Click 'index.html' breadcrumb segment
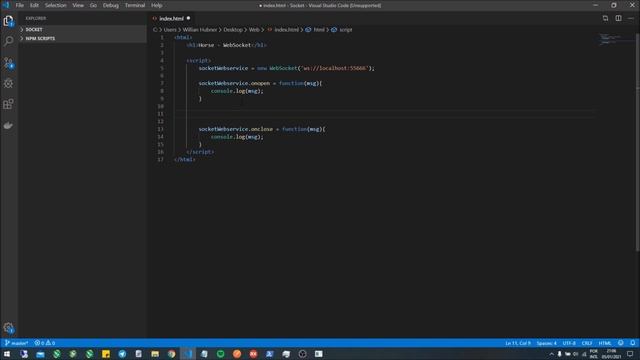Screen dimensions: 640x360 point(286,29)
